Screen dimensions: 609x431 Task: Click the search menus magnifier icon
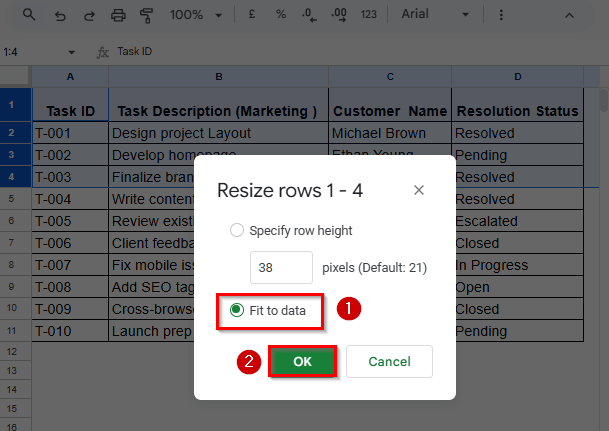click(29, 15)
